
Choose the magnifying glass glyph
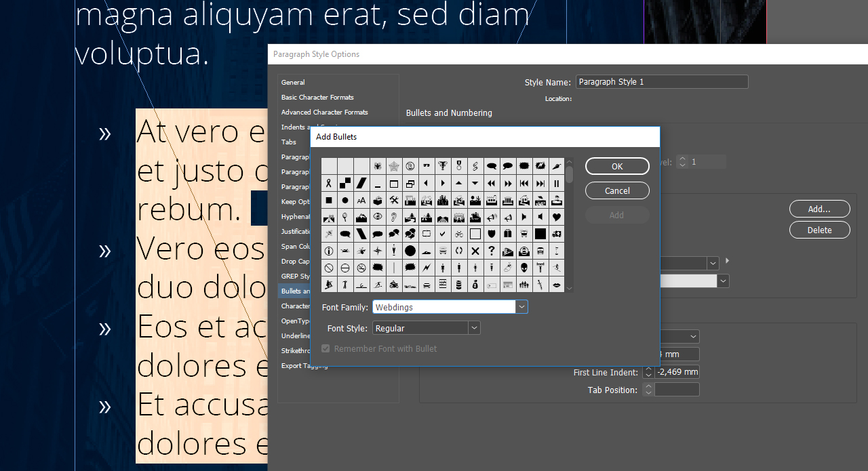[x=345, y=217]
